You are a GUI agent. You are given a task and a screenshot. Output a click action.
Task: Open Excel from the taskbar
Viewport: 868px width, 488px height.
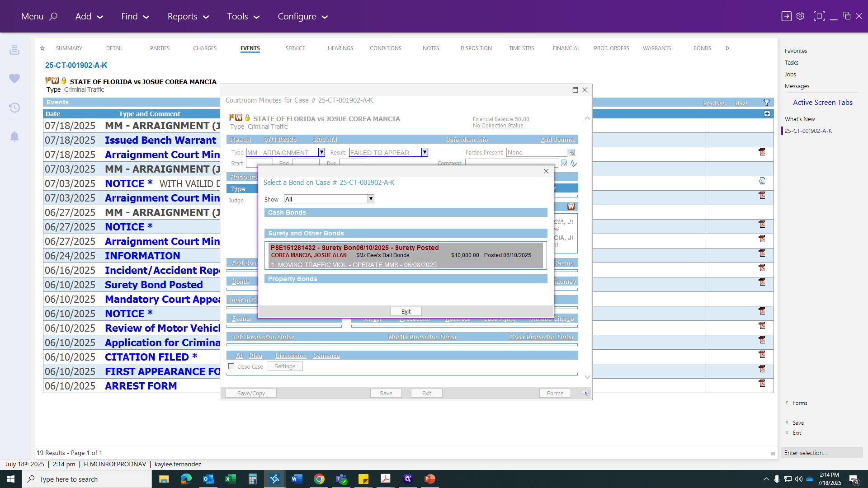230,479
